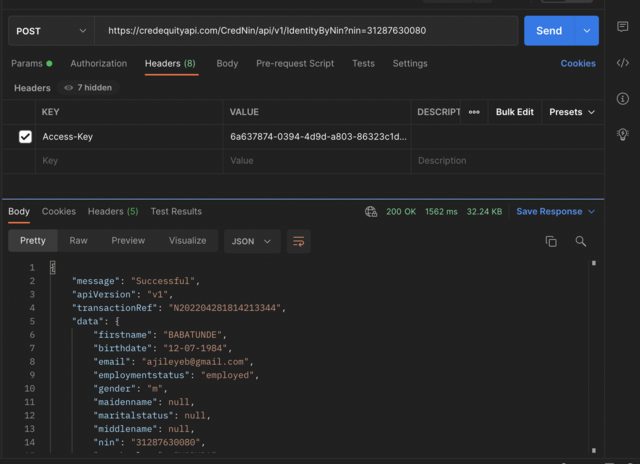Expand the Save Response menu

pyautogui.click(x=592, y=211)
